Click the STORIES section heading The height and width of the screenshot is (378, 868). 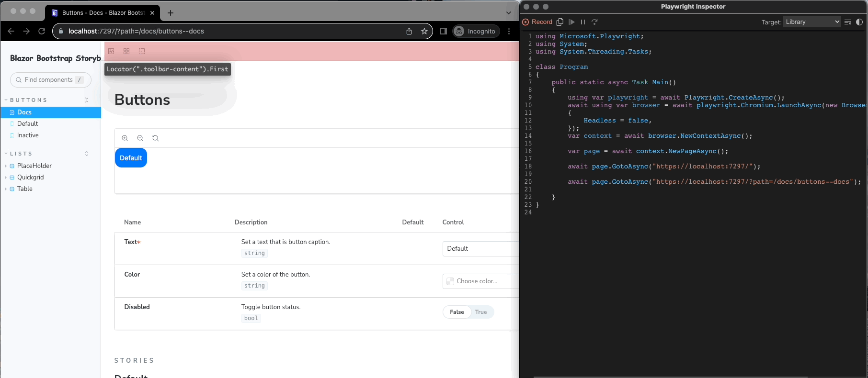[134, 361]
